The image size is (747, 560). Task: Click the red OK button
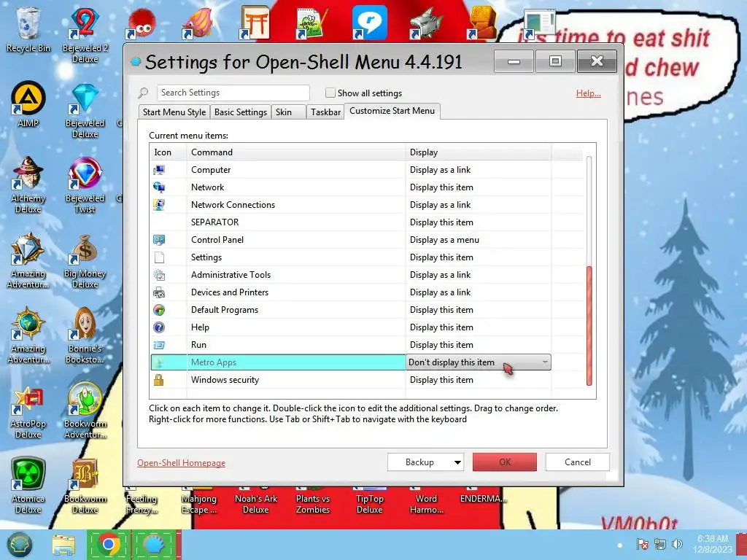pyautogui.click(x=505, y=462)
